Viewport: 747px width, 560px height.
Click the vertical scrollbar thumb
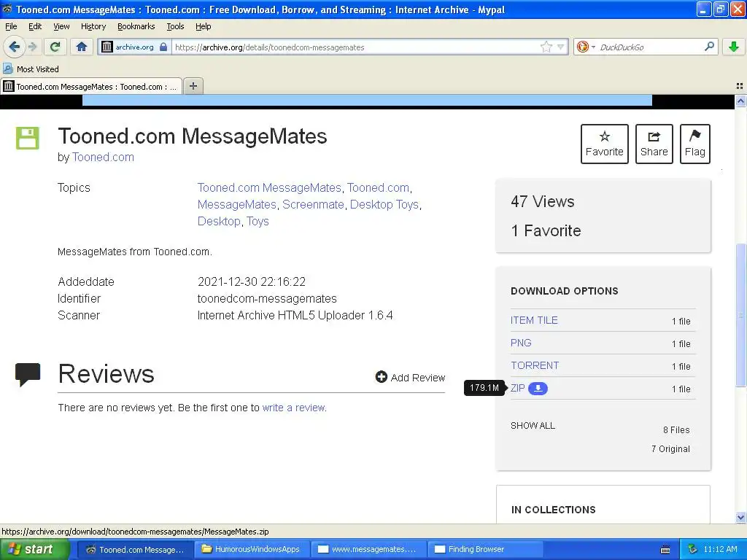(x=740, y=315)
